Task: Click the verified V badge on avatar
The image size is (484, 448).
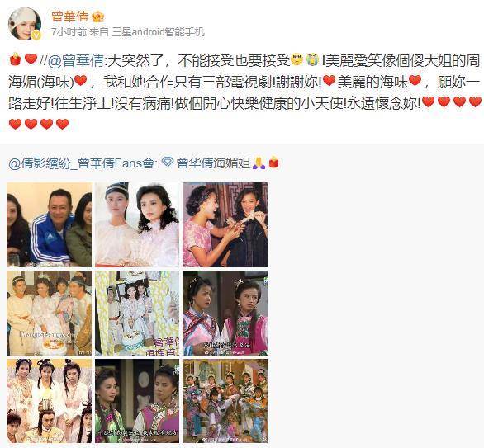Action: pyautogui.click(x=36, y=35)
